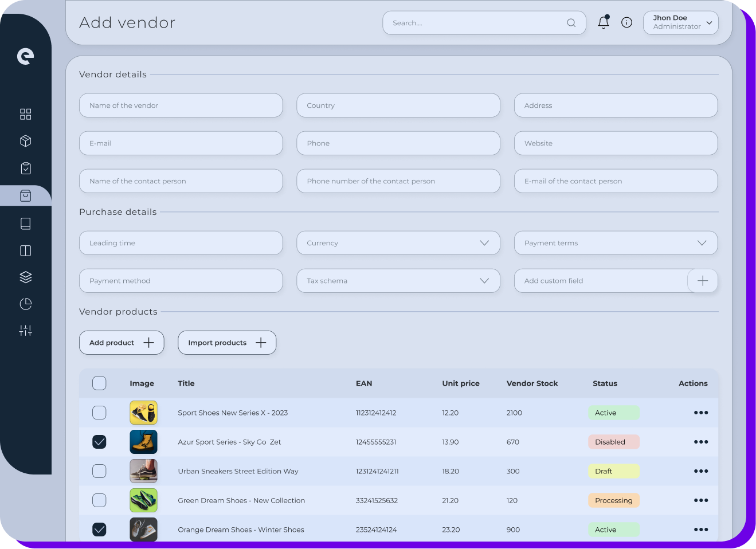Open the Payment terms dropdown

click(702, 243)
